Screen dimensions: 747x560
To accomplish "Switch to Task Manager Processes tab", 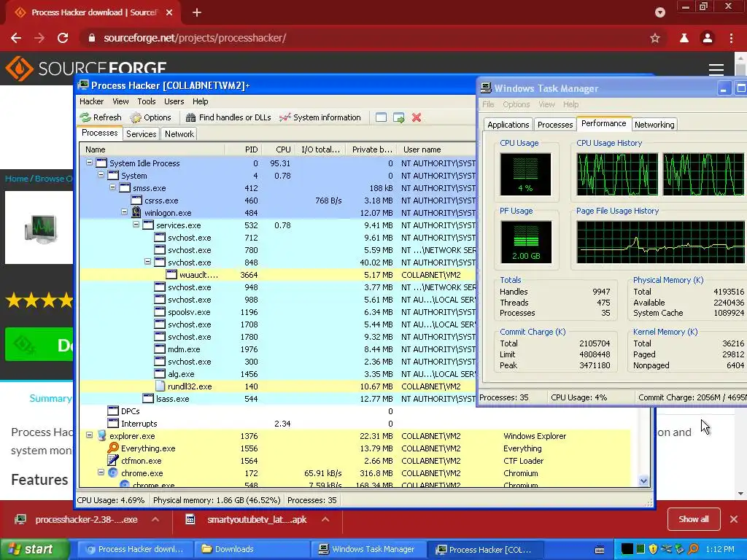I will 555,125.
